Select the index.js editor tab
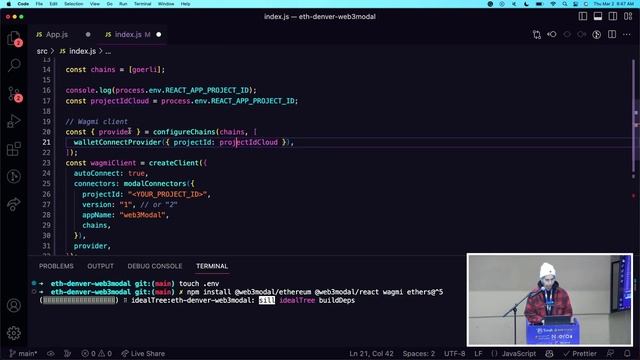This screenshot has height=360, width=640. pyautogui.click(x=128, y=35)
